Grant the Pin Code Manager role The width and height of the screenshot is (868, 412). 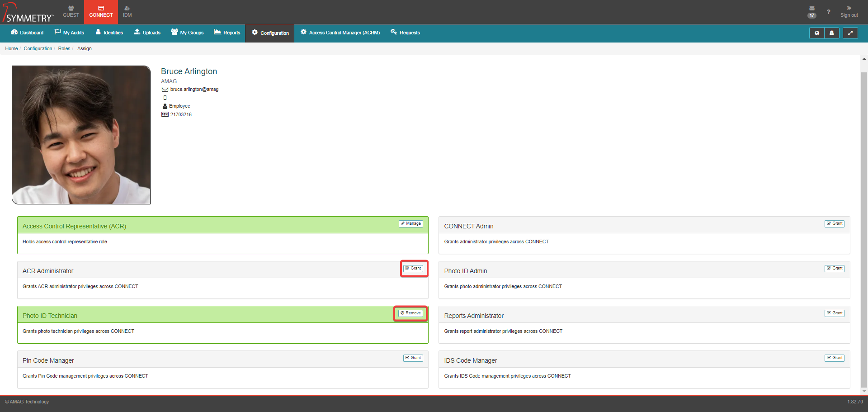click(x=413, y=358)
